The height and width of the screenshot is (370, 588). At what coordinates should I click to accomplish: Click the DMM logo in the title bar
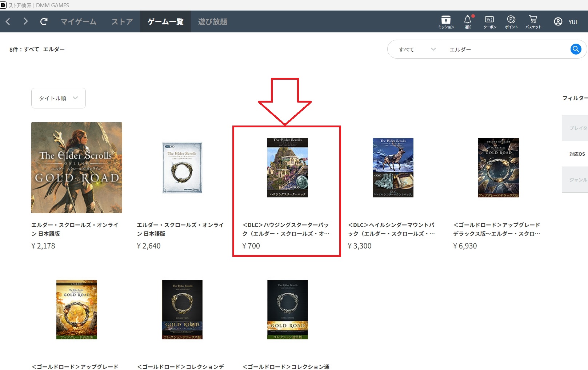3,5
